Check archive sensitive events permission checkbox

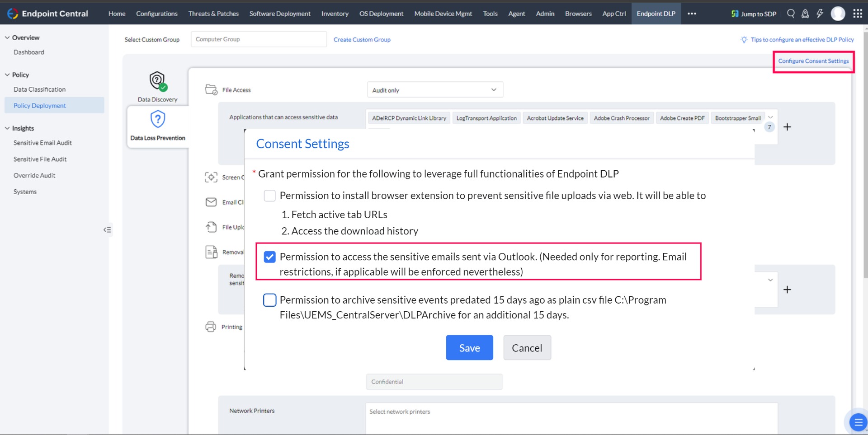(x=270, y=300)
